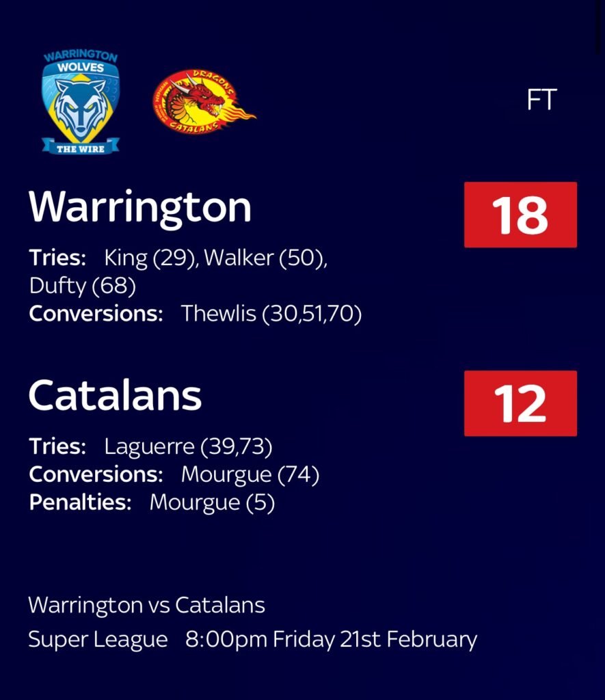
Task: Click the King (29) try entry
Action: 151,258
